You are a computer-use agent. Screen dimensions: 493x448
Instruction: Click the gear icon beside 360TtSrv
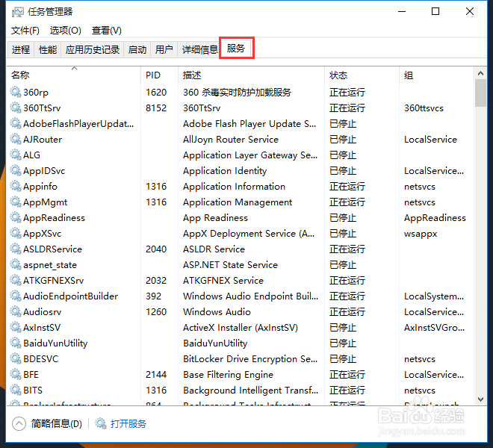tap(16, 108)
